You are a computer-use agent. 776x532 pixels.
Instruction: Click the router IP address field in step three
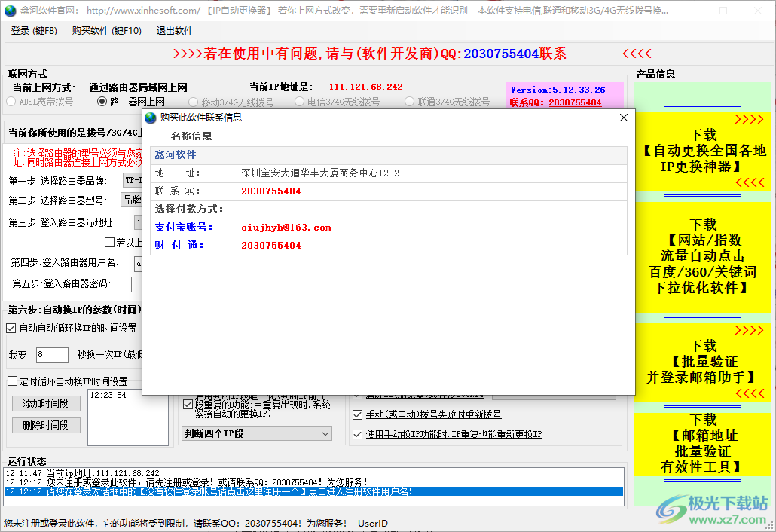[x=138, y=223]
